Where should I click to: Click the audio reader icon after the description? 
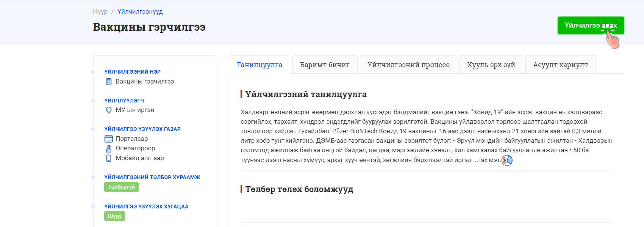click(x=507, y=161)
